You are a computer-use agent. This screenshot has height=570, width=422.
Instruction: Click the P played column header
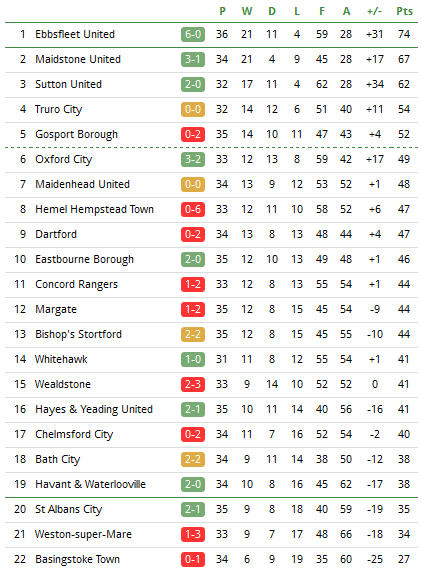222,11
